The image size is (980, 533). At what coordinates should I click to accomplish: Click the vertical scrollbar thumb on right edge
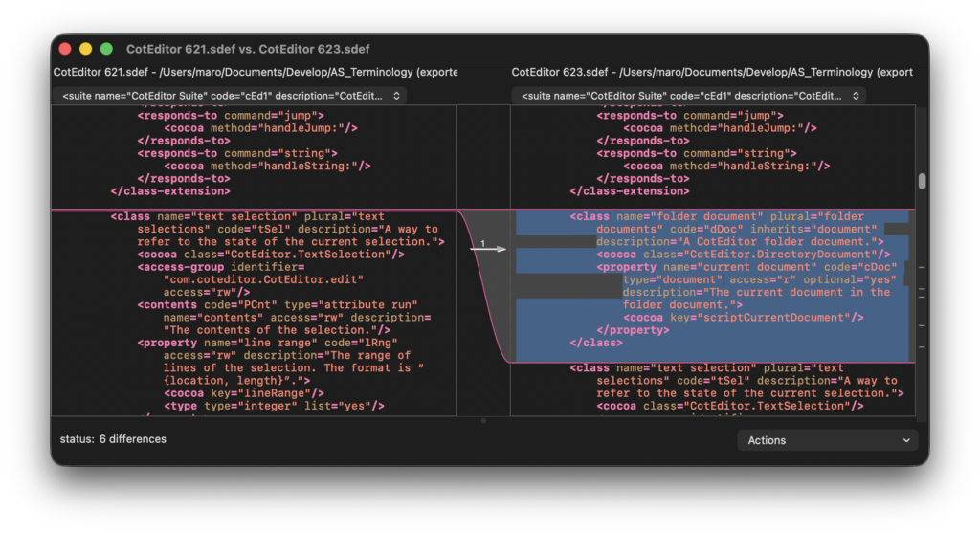point(922,182)
